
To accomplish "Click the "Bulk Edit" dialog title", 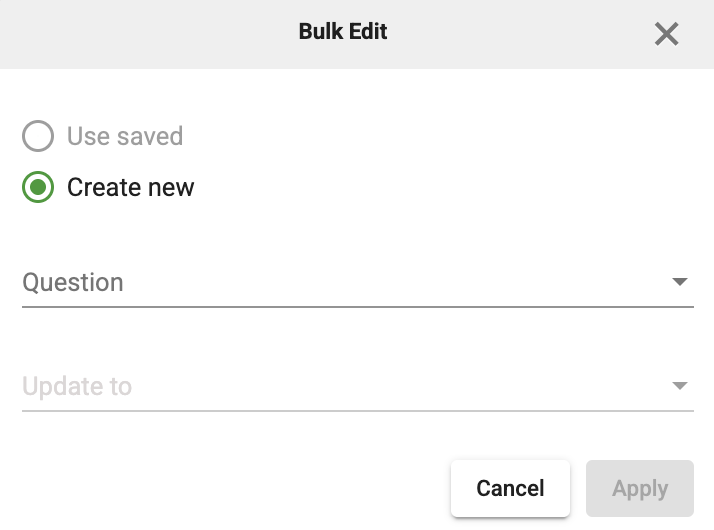I will coord(343,31).
